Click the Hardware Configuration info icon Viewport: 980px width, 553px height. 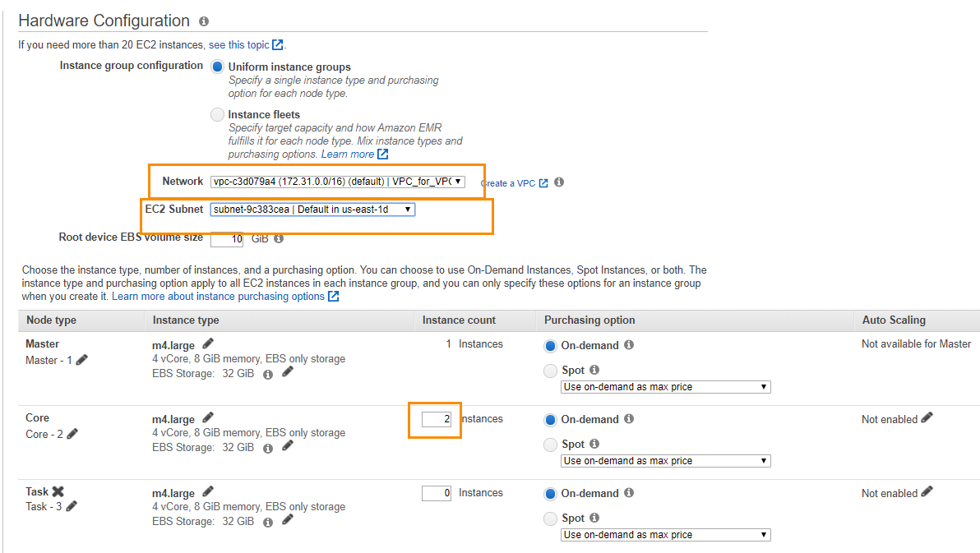tap(204, 21)
